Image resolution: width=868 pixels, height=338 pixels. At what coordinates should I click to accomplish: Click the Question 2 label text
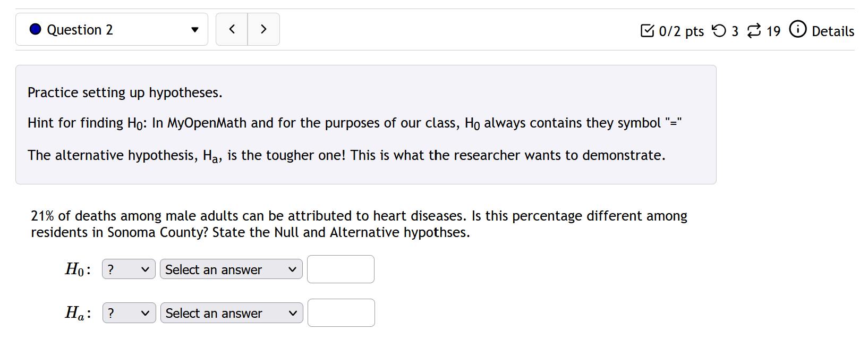pyautogui.click(x=80, y=29)
